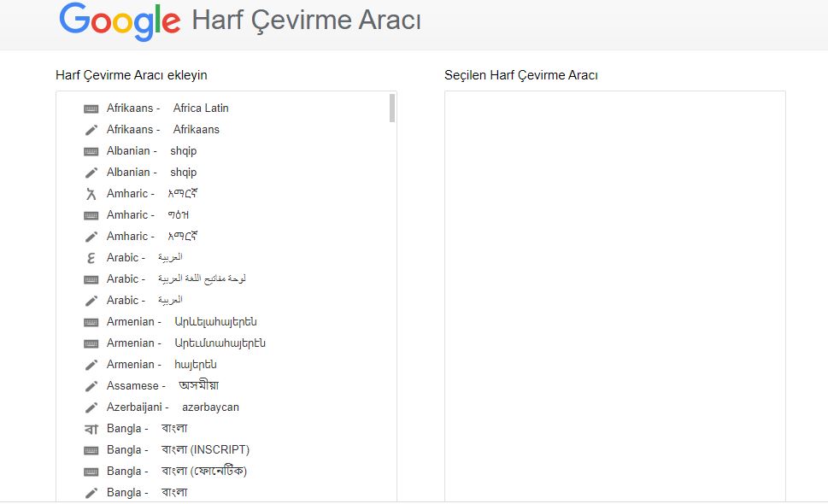828x504 pixels.
Task: Select the Amharic transliteration letter icon
Action: [x=91, y=194]
